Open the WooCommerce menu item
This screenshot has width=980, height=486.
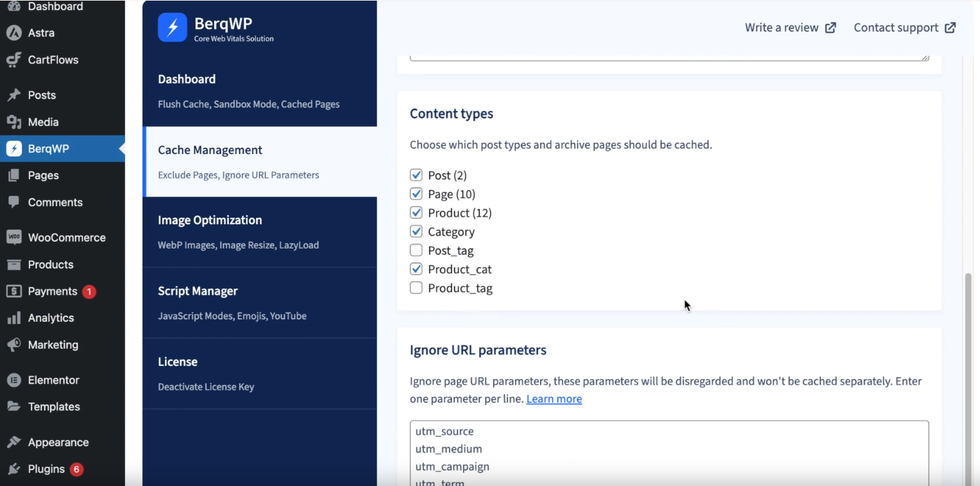62,238
